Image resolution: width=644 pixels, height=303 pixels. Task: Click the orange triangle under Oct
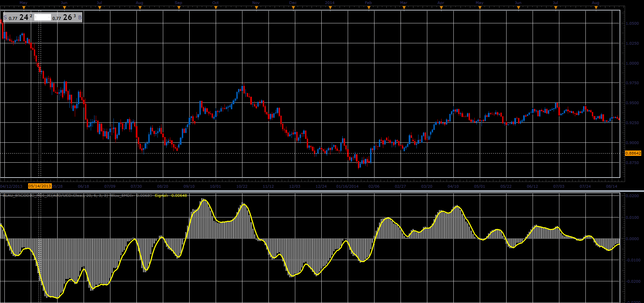[x=216, y=8]
